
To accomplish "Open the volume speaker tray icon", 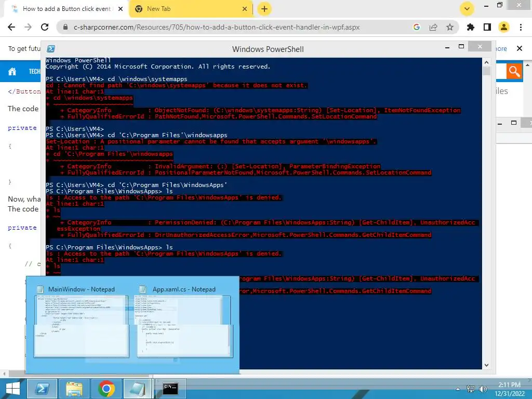I will pyautogui.click(x=483, y=389).
